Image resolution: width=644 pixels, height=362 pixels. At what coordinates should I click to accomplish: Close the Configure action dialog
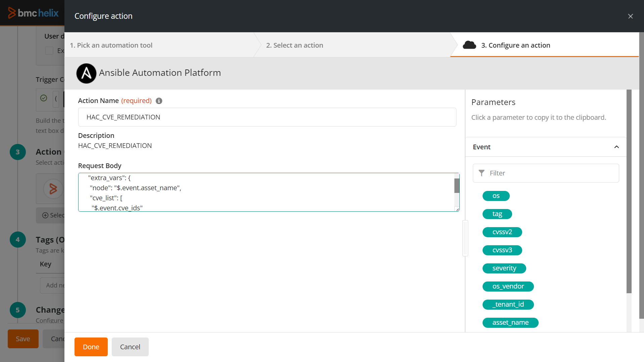(630, 16)
